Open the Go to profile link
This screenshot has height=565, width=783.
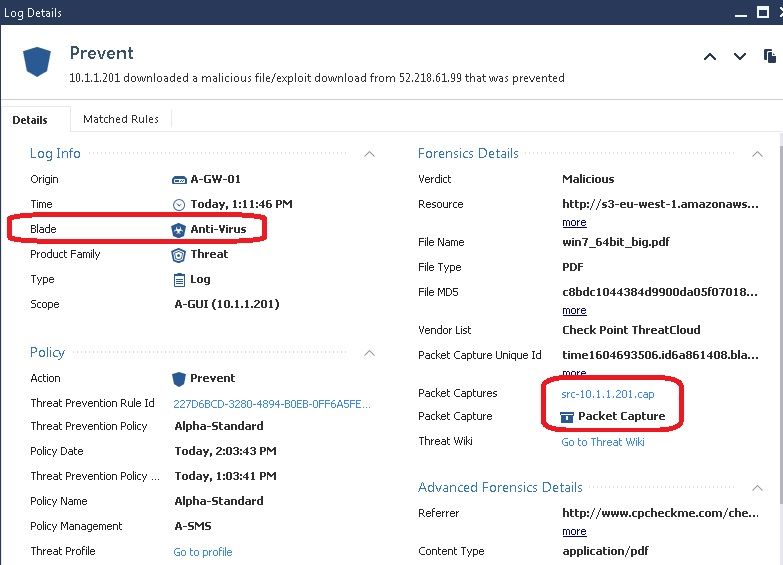click(203, 552)
